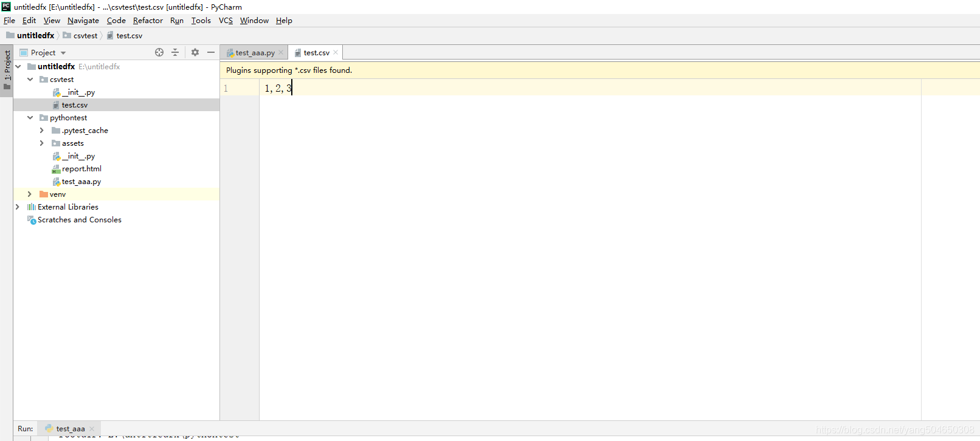Select the test_aaa tab in Run panel
This screenshot has height=441, width=980.
(x=70, y=428)
